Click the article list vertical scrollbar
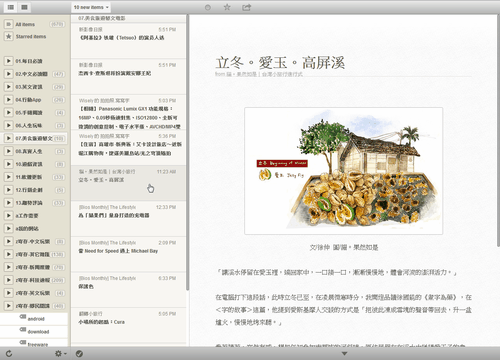Image resolution: width=500 pixels, height=360 pixels. (187, 152)
